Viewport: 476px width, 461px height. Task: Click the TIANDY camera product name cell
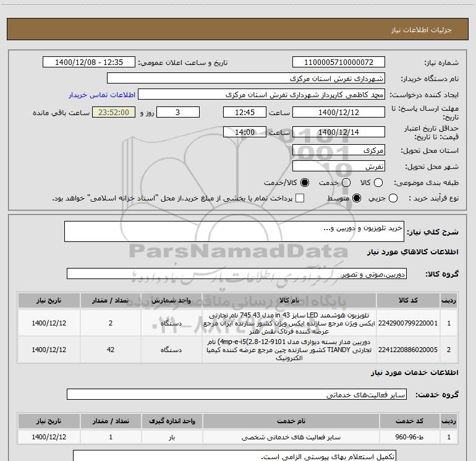(x=289, y=350)
